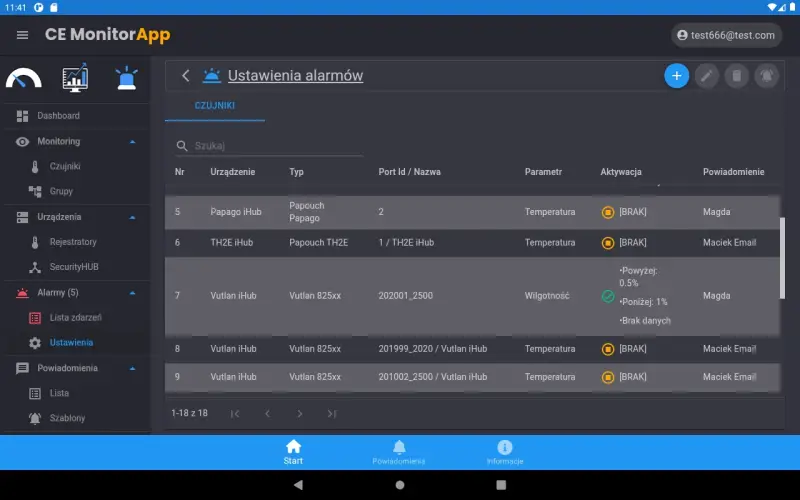Open Informacje in bottom navigation bar
This screenshot has width=800, height=500.
(505, 452)
